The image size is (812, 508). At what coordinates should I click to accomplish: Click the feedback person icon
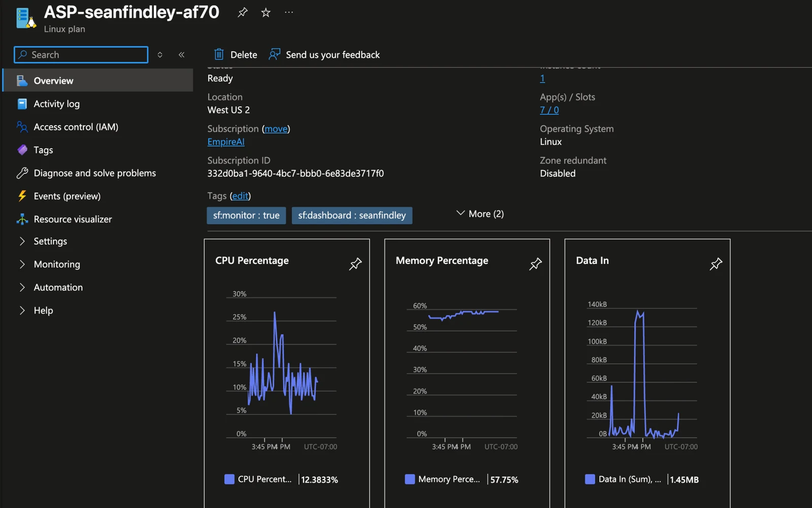tap(274, 54)
